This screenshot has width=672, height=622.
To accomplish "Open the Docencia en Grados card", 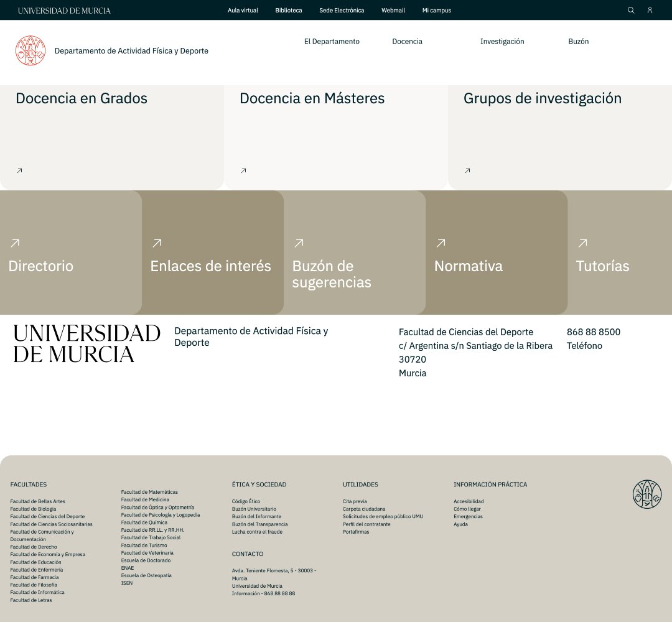I will pos(112,137).
